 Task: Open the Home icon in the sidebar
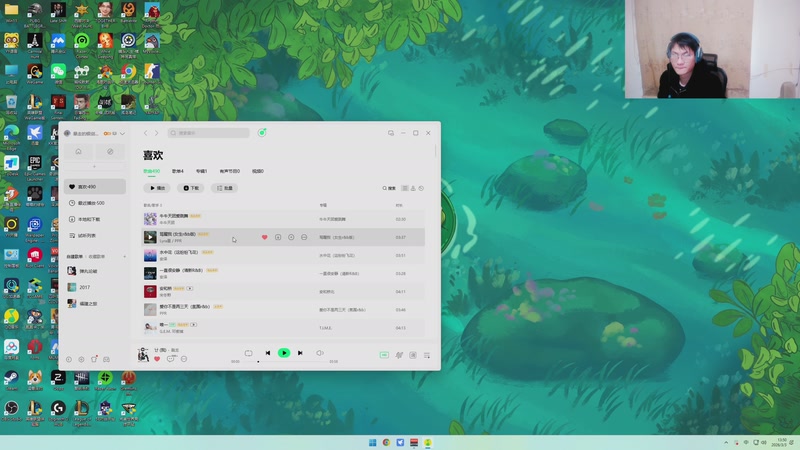pos(79,152)
